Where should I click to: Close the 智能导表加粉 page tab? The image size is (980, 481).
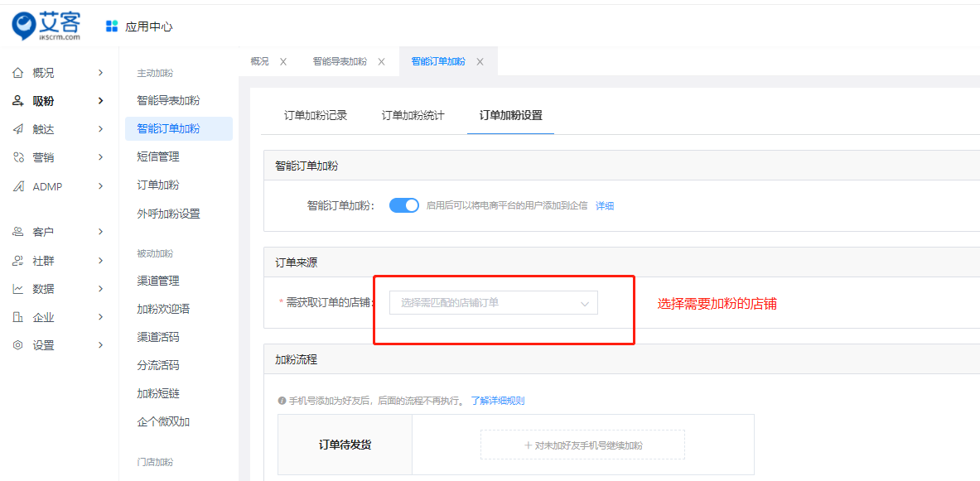pos(381,62)
